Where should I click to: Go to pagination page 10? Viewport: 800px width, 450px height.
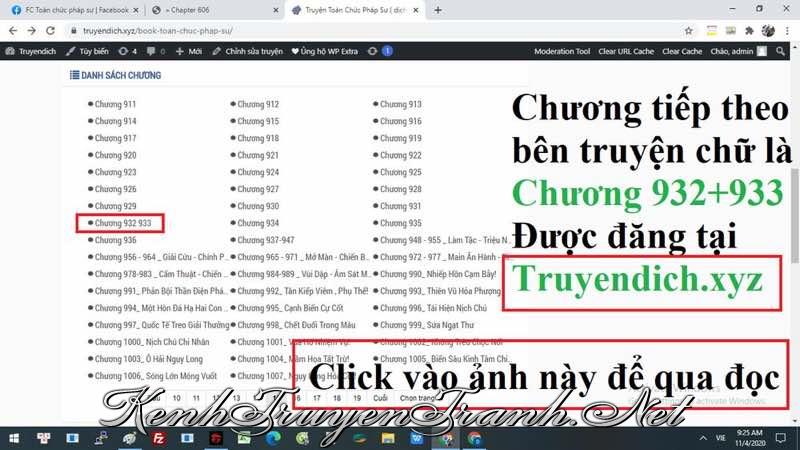(x=177, y=398)
